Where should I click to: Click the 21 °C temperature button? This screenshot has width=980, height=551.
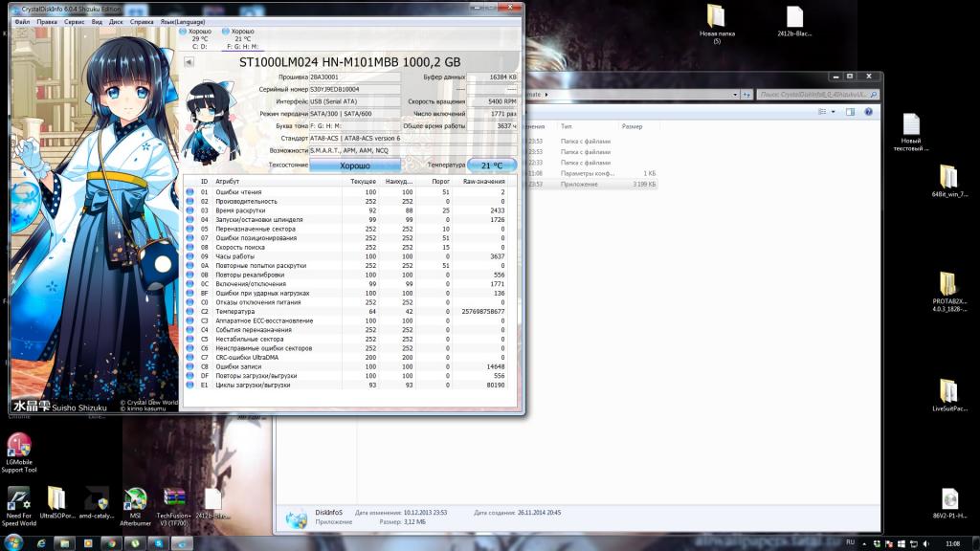click(492, 165)
